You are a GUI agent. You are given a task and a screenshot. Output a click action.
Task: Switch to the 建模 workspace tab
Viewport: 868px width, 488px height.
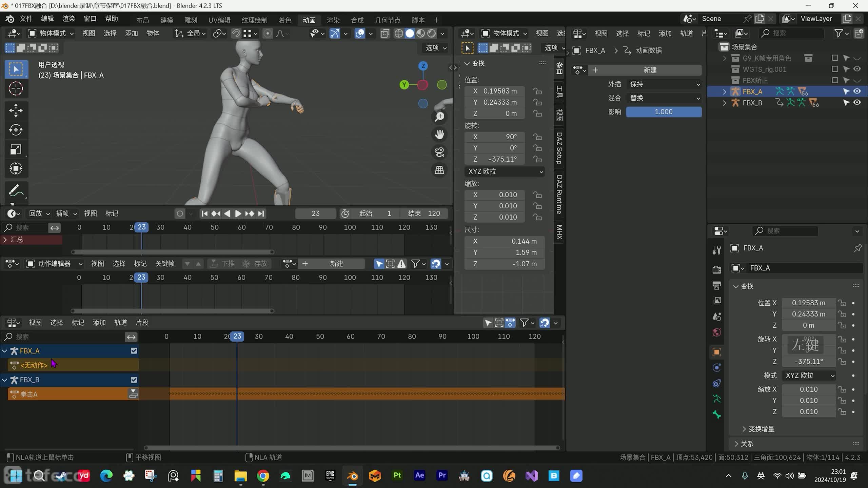(166, 20)
